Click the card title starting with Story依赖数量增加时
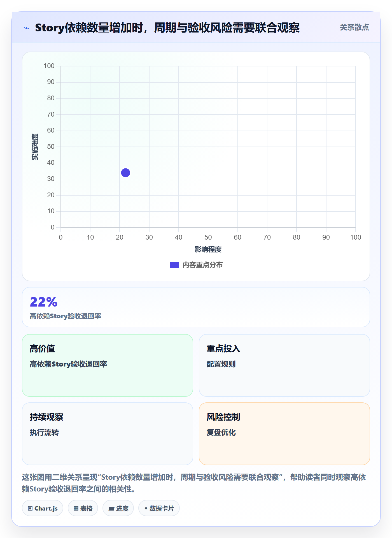Image resolution: width=392 pixels, height=538 pixels. 167,28
